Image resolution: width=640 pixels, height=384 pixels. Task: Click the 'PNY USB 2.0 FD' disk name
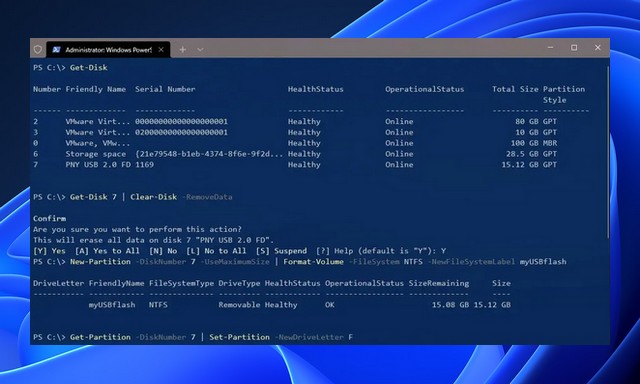tap(98, 164)
